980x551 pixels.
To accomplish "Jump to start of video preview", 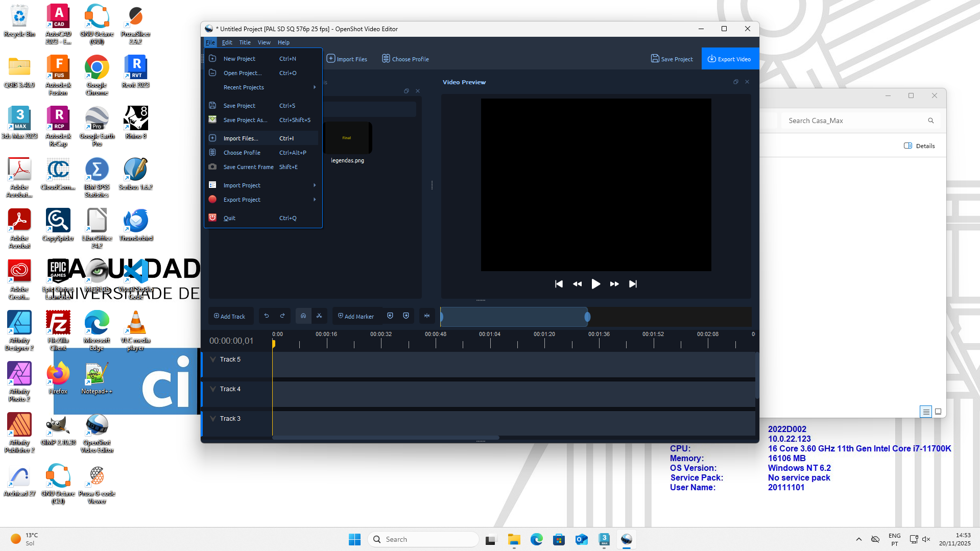I will point(559,284).
